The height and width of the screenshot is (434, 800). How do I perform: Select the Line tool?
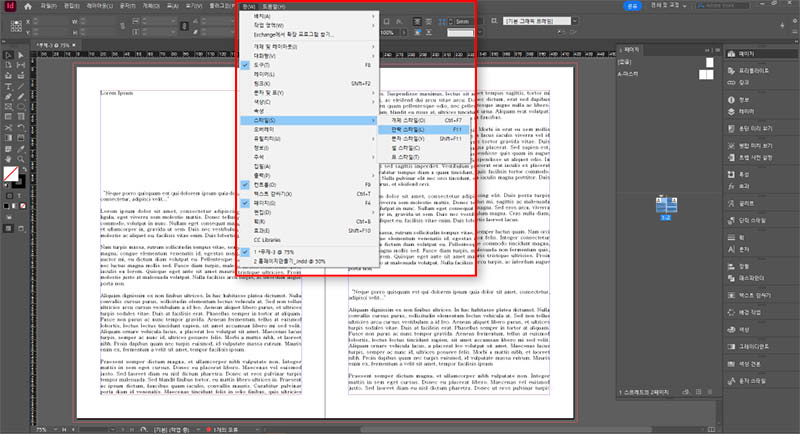[x=20, y=86]
